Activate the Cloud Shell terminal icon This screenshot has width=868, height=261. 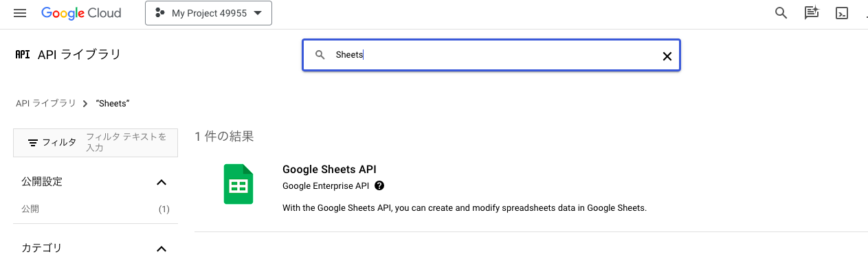pyautogui.click(x=842, y=13)
